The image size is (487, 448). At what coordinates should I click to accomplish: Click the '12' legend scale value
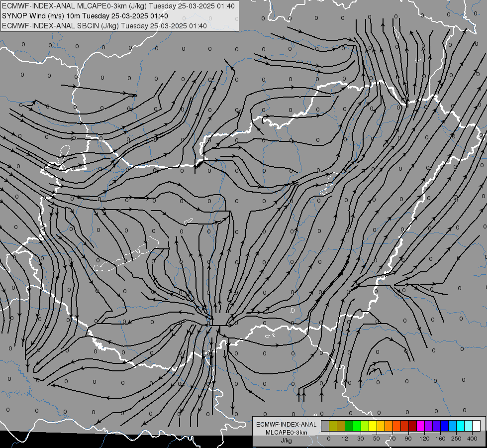[345, 439]
